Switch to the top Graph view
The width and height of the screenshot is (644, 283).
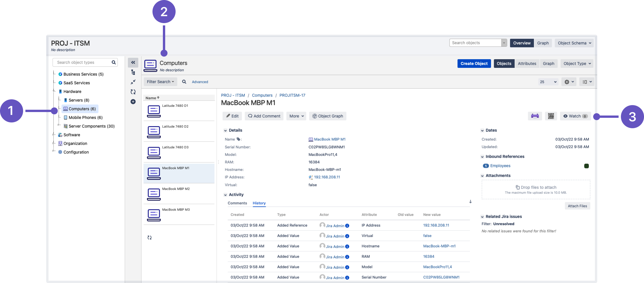point(543,43)
